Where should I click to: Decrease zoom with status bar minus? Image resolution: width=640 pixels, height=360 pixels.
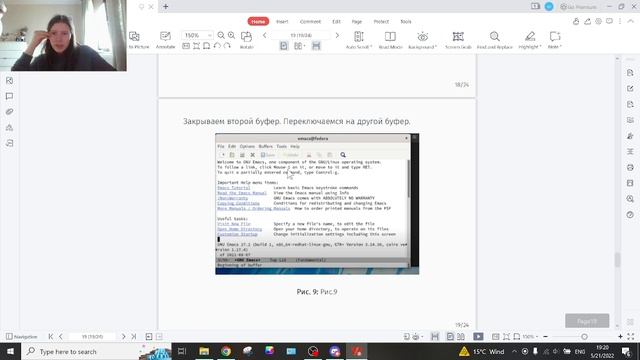[x=545, y=337]
